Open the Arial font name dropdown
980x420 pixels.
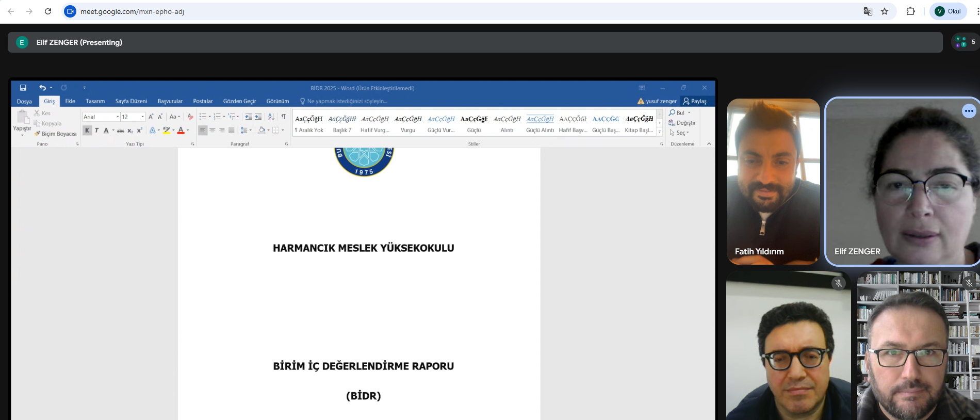[118, 117]
